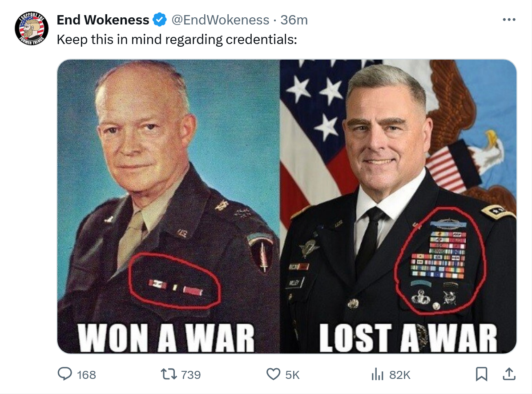Like the post with the heart icon
Screen dimensions: 532x394
pyautogui.click(x=273, y=374)
